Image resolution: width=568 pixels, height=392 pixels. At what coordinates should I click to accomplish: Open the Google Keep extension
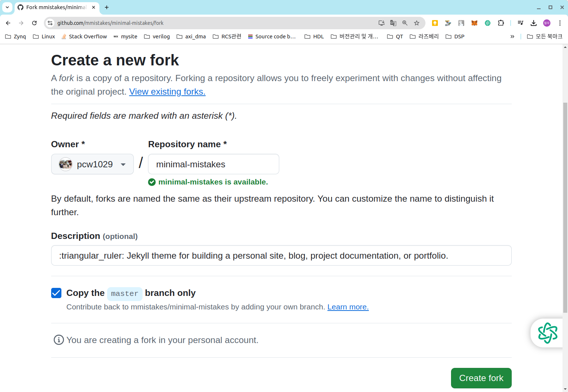435,23
